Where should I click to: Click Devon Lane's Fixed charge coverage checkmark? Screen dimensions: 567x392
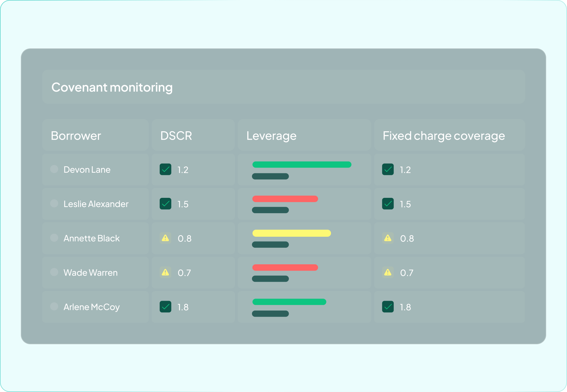tap(388, 169)
